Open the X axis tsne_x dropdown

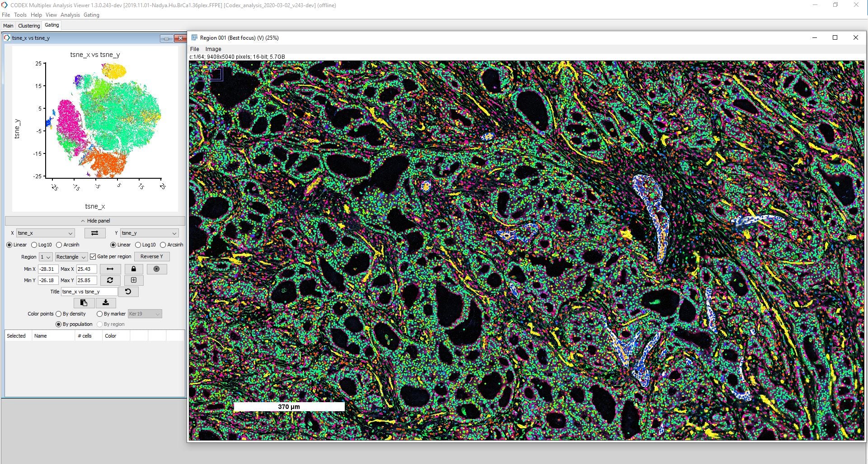45,233
